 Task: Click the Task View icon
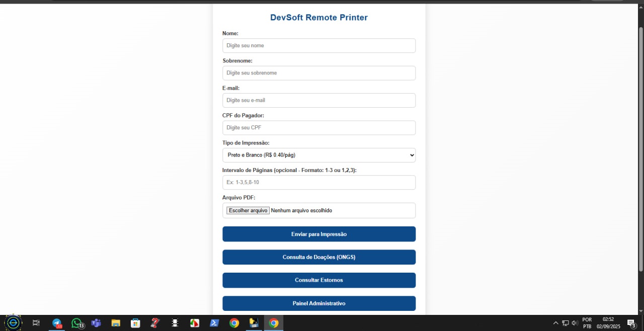tap(36, 323)
